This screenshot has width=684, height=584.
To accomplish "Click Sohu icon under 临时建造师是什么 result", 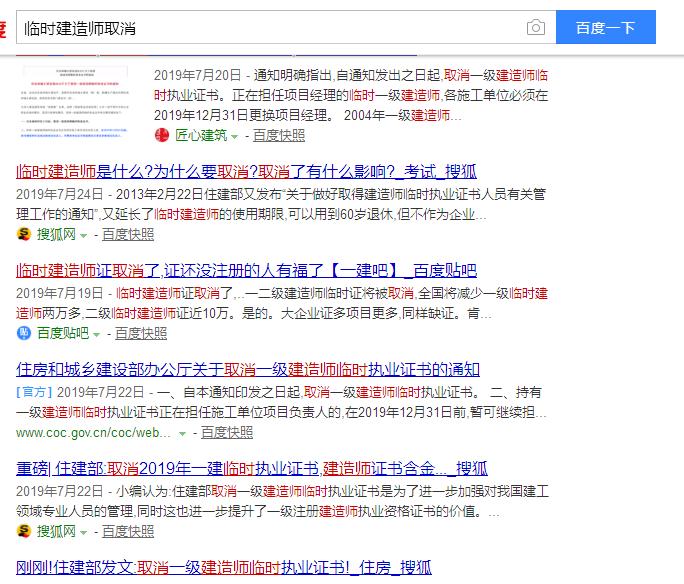I will (24, 234).
